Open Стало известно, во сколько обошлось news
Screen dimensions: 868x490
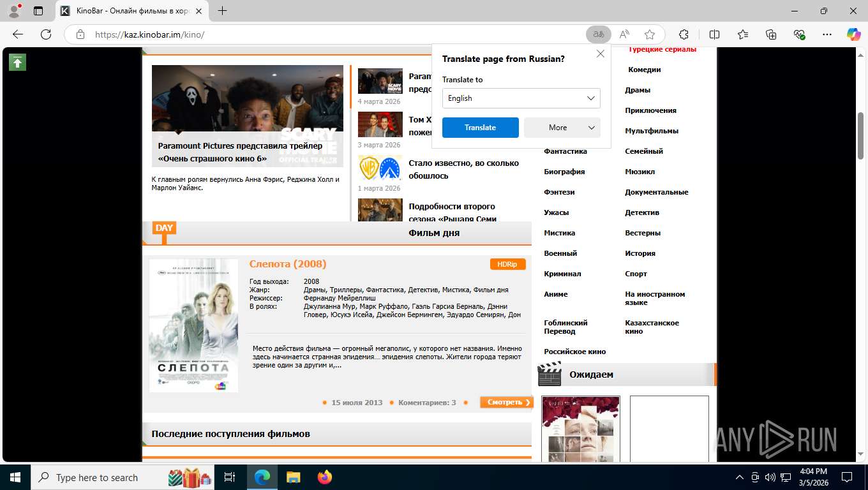pyautogui.click(x=464, y=169)
